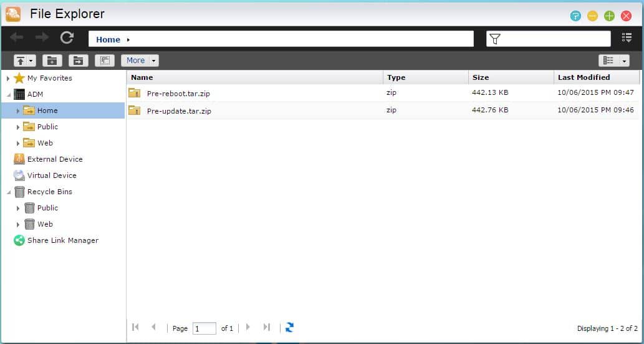The height and width of the screenshot is (344, 644).
Task: Click the help question mark icon
Action: [575, 16]
